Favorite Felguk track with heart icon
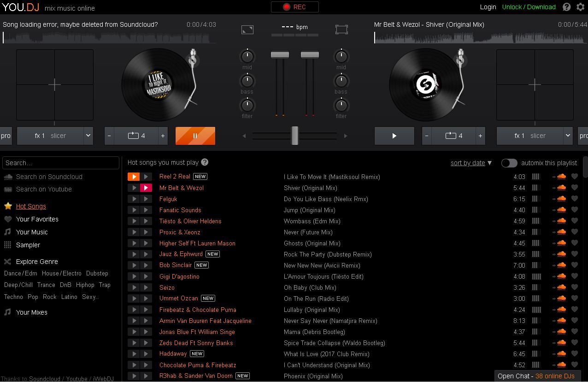This screenshot has height=382, width=588. click(574, 198)
